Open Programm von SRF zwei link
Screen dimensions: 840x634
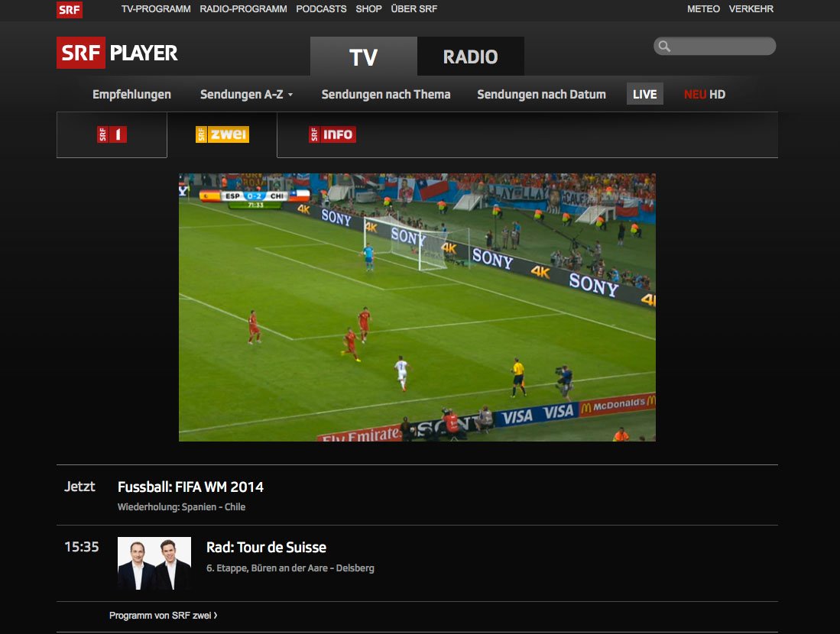tap(164, 616)
